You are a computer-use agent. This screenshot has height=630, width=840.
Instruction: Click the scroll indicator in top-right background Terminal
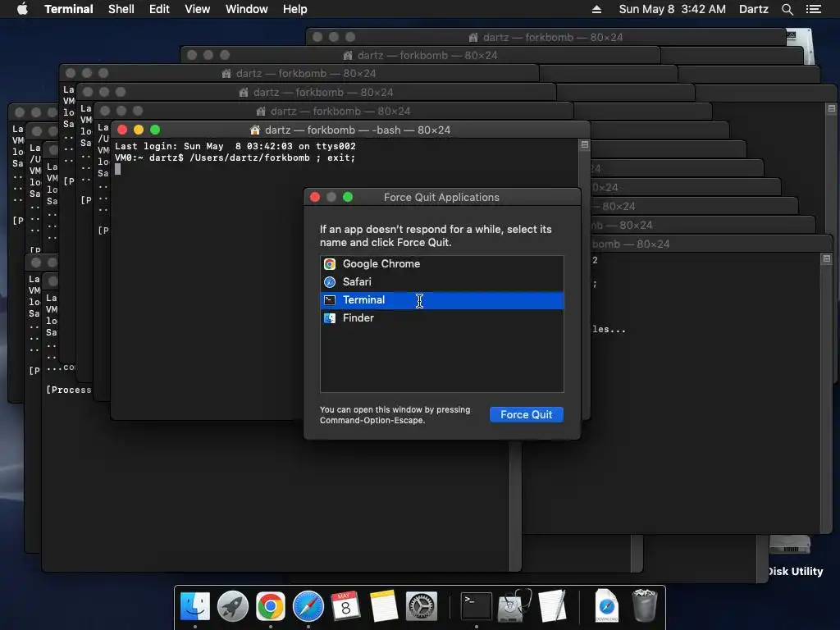click(832, 108)
